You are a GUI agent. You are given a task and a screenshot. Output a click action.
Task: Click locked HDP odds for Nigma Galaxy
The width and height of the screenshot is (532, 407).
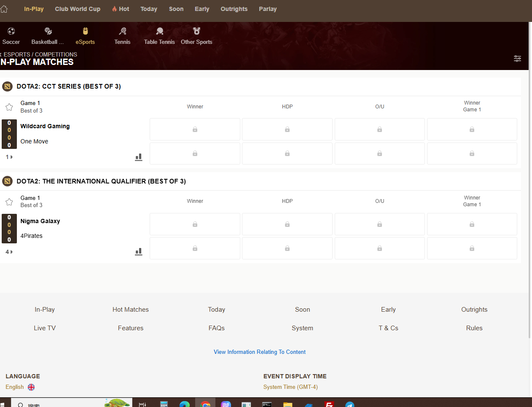(x=287, y=224)
